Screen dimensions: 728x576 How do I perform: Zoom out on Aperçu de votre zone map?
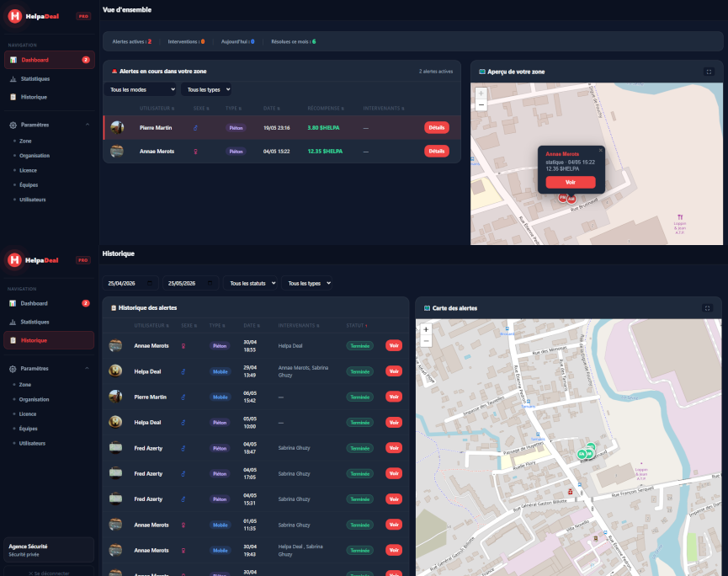click(481, 105)
